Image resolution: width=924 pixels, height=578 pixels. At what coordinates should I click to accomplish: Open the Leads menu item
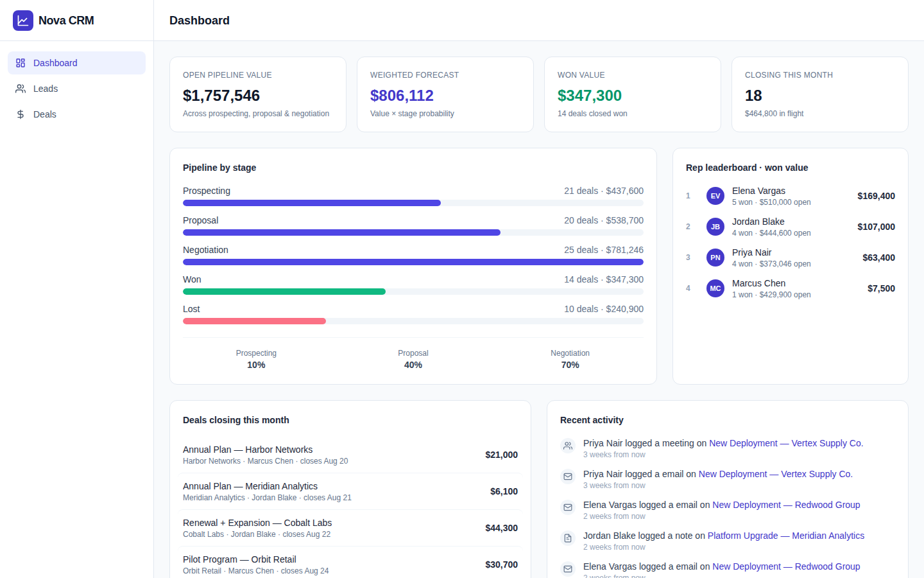click(x=77, y=89)
